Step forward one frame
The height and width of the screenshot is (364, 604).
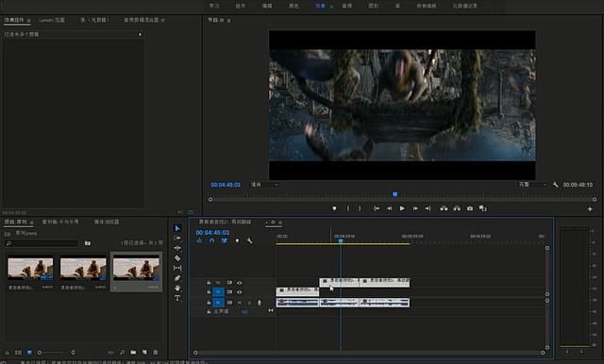[415, 208]
